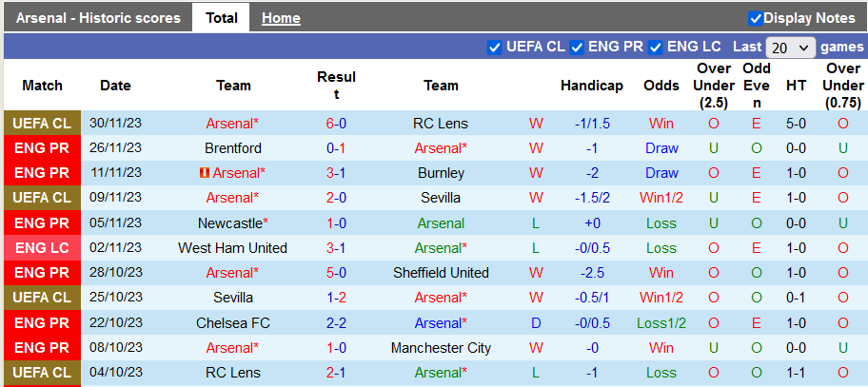The height and width of the screenshot is (387, 868).
Task: Open the Sheffield United team link
Action: coord(441,273)
